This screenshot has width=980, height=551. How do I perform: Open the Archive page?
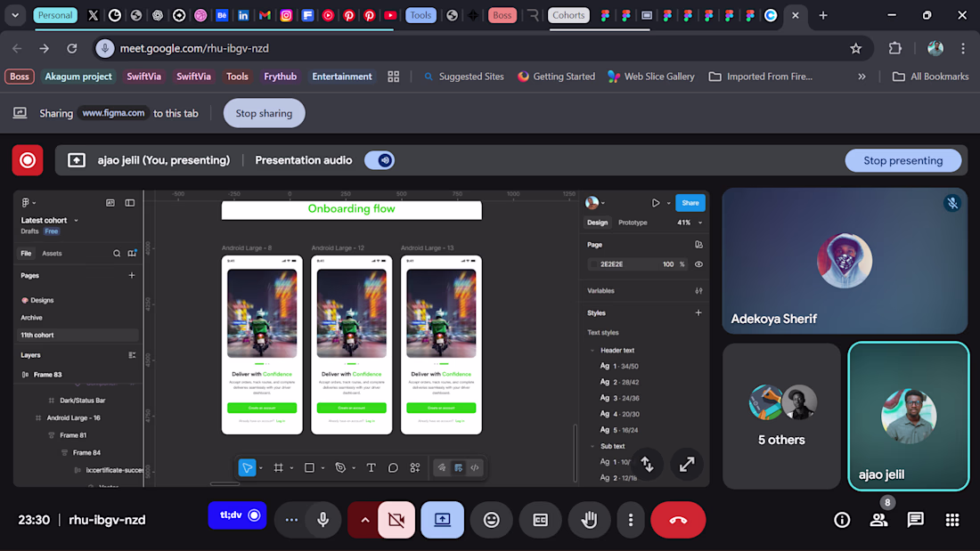(x=31, y=318)
